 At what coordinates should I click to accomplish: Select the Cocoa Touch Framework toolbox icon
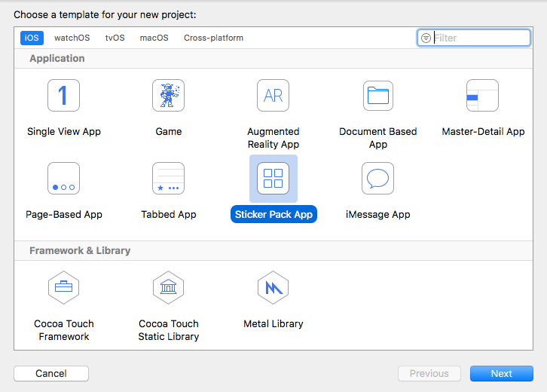[x=63, y=288]
